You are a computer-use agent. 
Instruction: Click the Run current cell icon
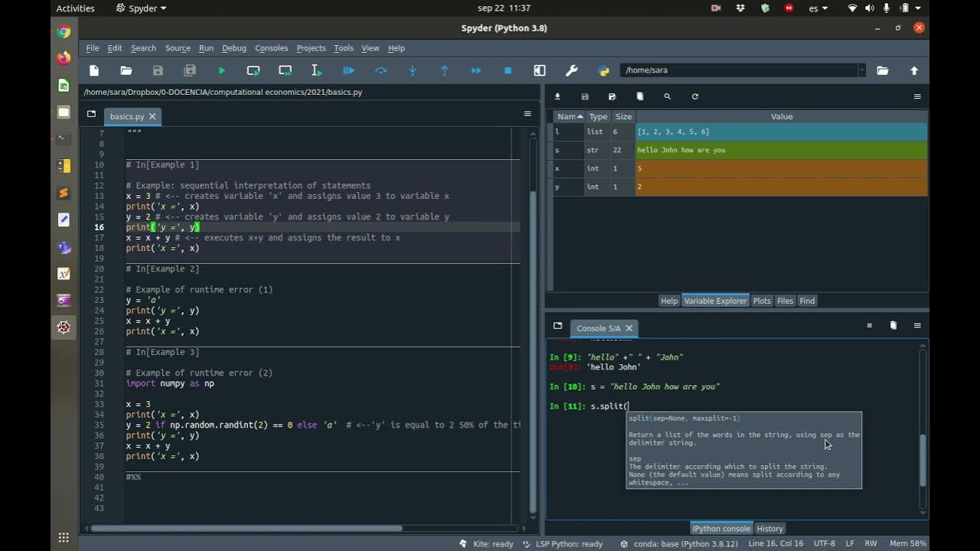pos(253,70)
